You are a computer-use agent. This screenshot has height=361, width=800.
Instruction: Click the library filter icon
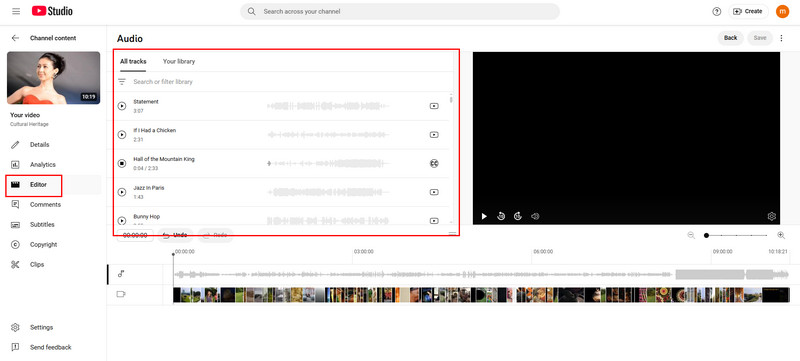point(122,82)
